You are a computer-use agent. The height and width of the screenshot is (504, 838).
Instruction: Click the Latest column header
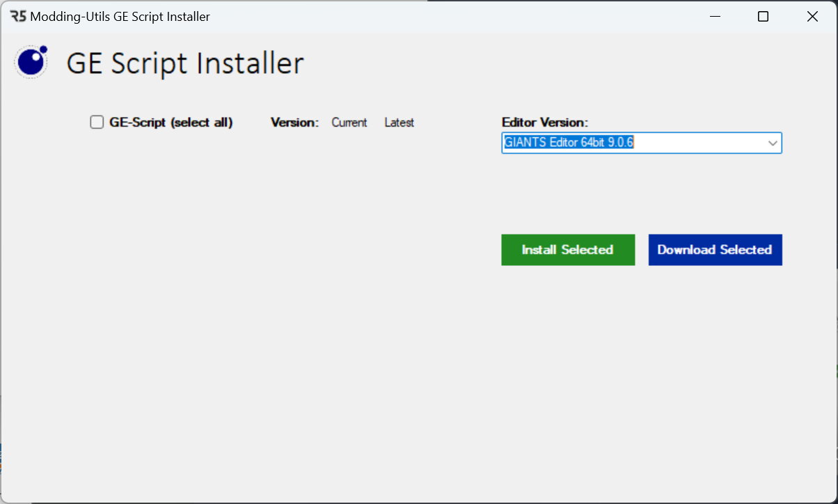tap(399, 123)
